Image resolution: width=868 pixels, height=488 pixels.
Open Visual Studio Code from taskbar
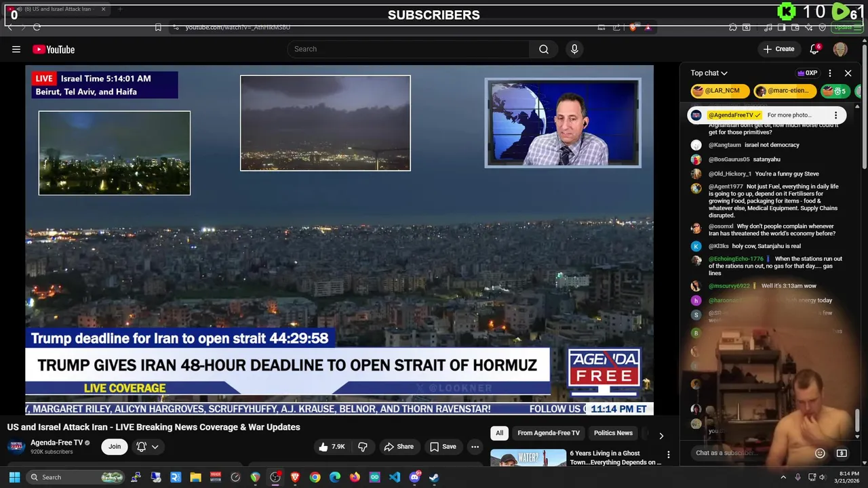click(x=395, y=477)
